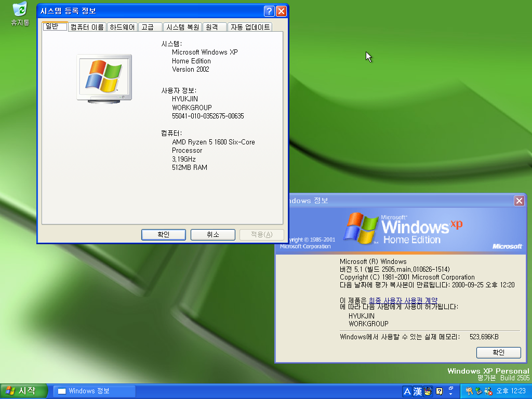Click the help question mark button in title bar
532x399 pixels.
click(269, 11)
